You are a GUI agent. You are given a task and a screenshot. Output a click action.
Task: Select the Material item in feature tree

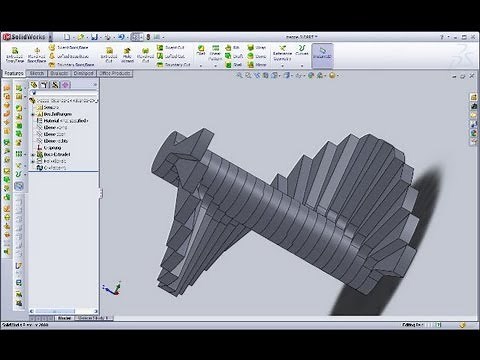62,121
